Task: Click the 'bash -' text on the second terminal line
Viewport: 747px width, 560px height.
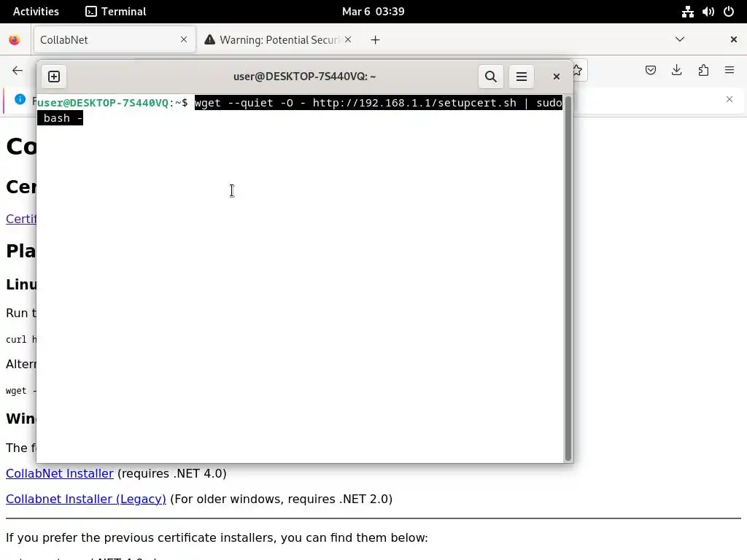Action: coord(63,118)
